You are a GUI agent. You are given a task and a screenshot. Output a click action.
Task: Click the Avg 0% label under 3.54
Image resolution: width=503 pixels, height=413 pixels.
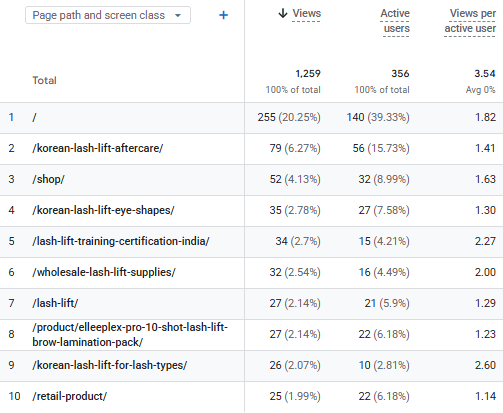pos(480,90)
